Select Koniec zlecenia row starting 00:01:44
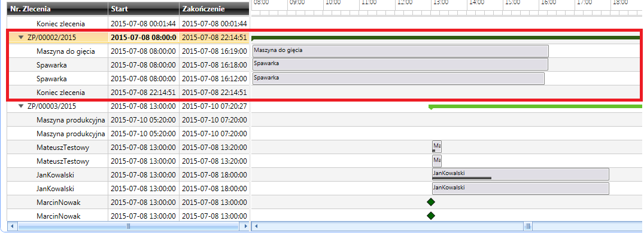The height and width of the screenshot is (233, 644). click(128, 24)
